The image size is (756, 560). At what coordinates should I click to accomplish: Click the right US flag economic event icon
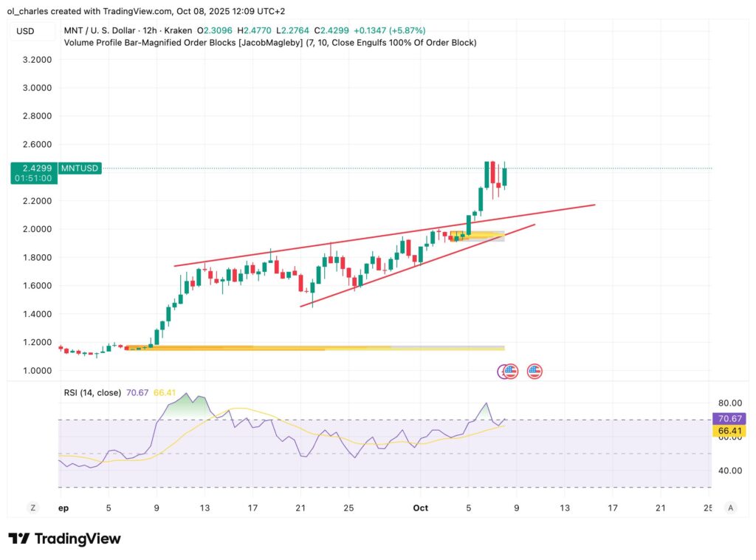click(x=534, y=371)
